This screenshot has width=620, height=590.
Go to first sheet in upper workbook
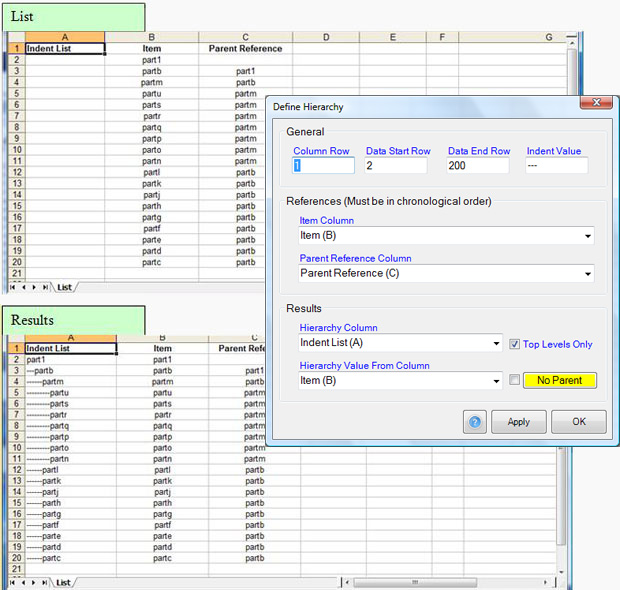pyautogui.click(x=12, y=287)
